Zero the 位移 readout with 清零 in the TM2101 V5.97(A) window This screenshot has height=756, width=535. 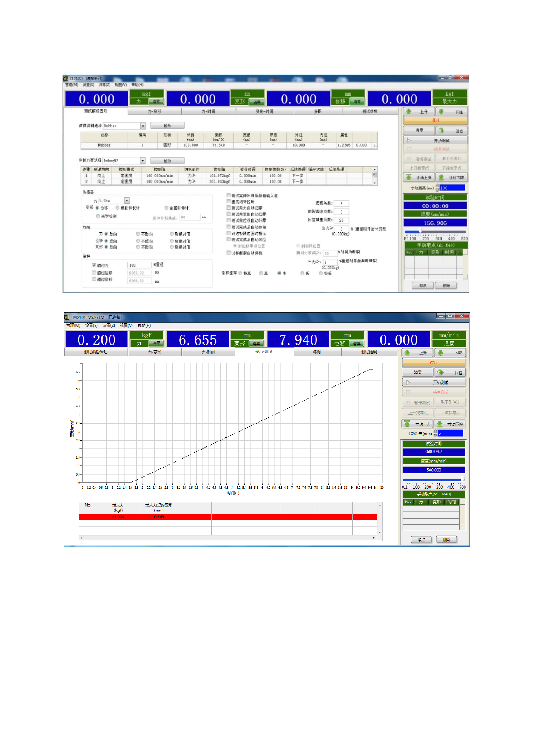(357, 343)
